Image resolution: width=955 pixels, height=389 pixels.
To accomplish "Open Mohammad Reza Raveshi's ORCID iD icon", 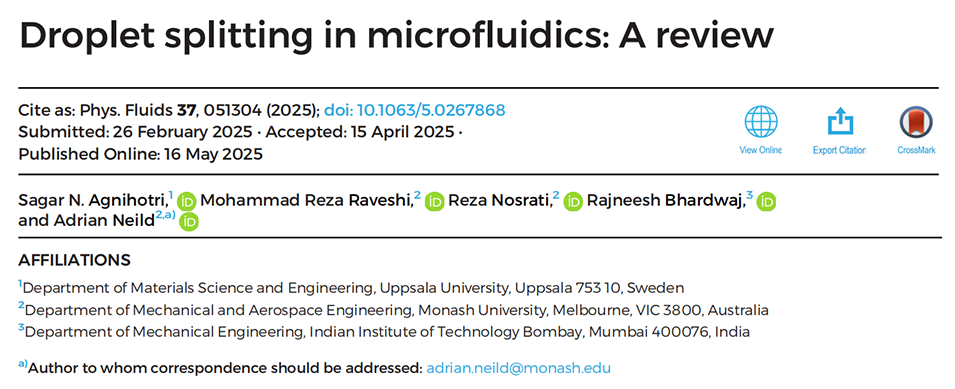I will (435, 202).
